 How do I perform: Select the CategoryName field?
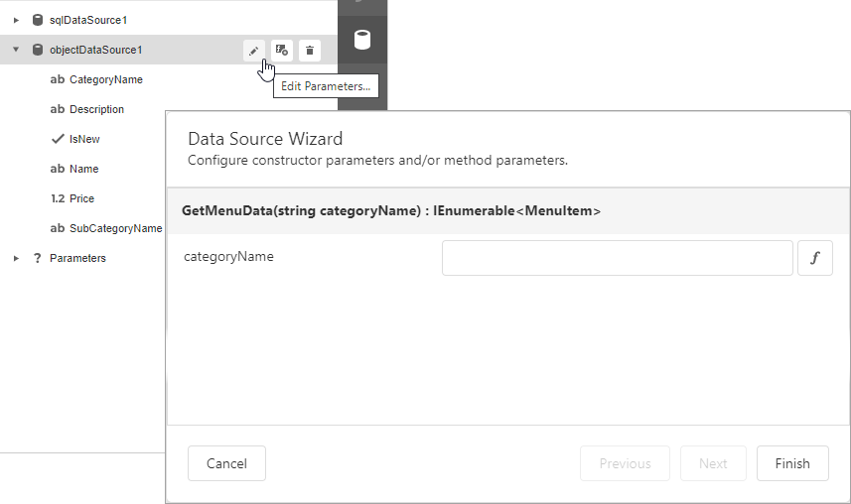click(x=105, y=79)
